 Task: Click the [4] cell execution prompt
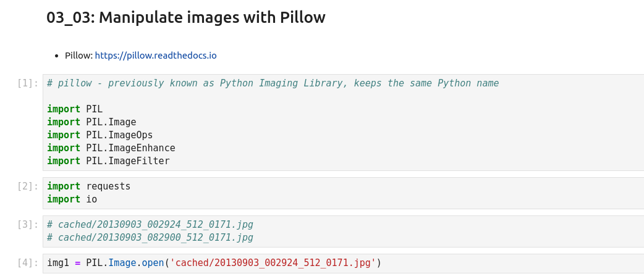[28, 262]
